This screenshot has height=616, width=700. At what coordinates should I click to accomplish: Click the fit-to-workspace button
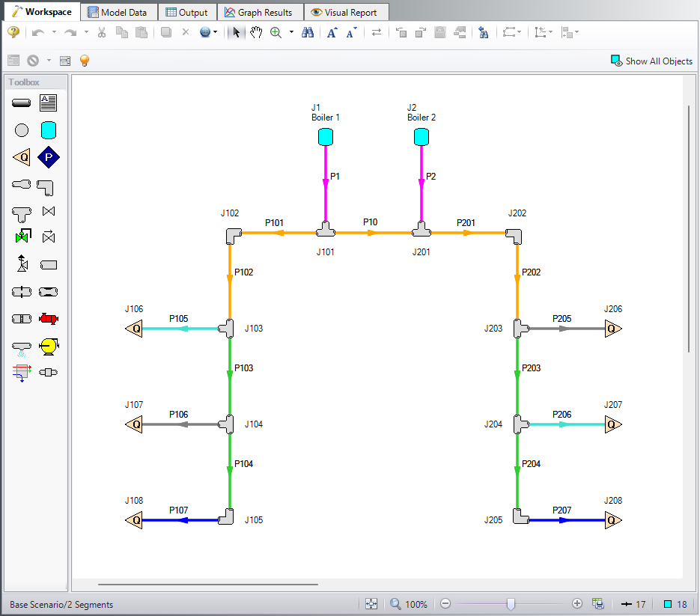(x=371, y=603)
